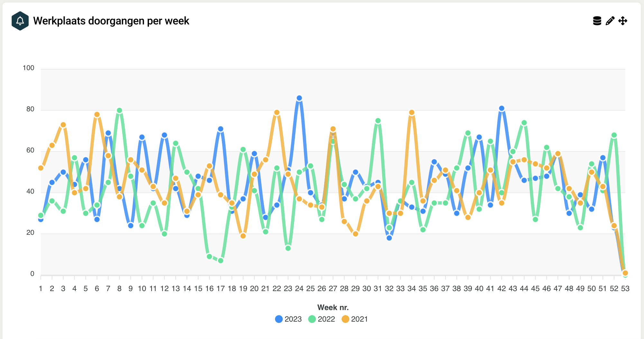The width and height of the screenshot is (644, 339).
Task: Click the 'Werkplaats doorgangen per week' title
Action: [x=111, y=21]
